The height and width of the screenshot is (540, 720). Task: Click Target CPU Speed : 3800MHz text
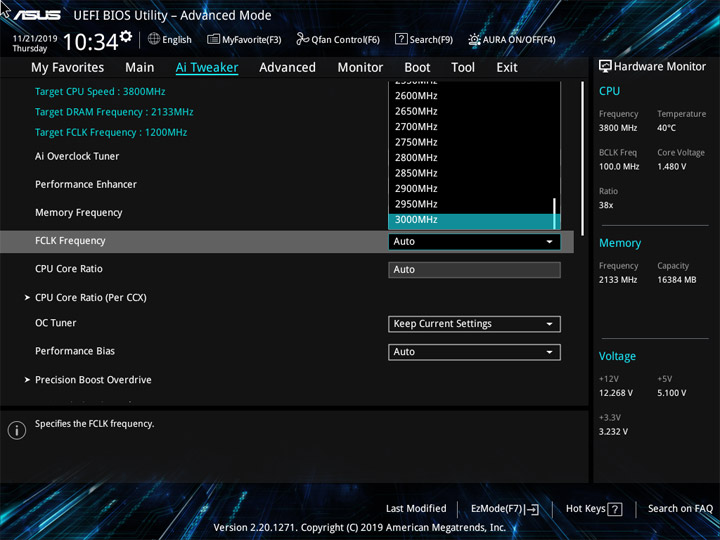pos(100,91)
